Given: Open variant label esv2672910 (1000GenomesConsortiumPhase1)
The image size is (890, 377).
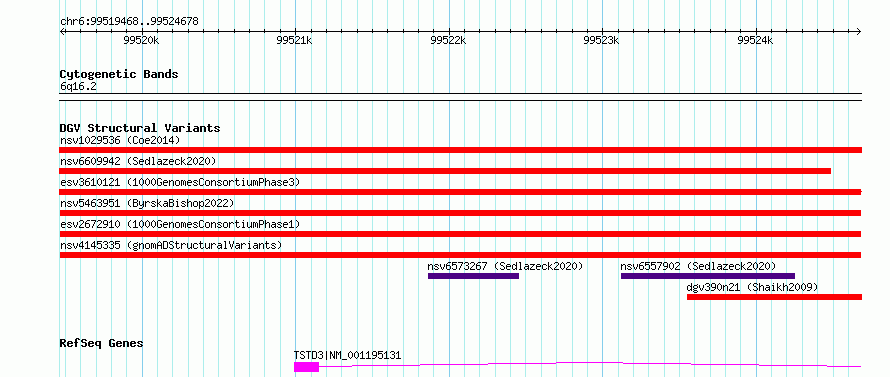Looking at the screenshot, I should click(x=179, y=224).
